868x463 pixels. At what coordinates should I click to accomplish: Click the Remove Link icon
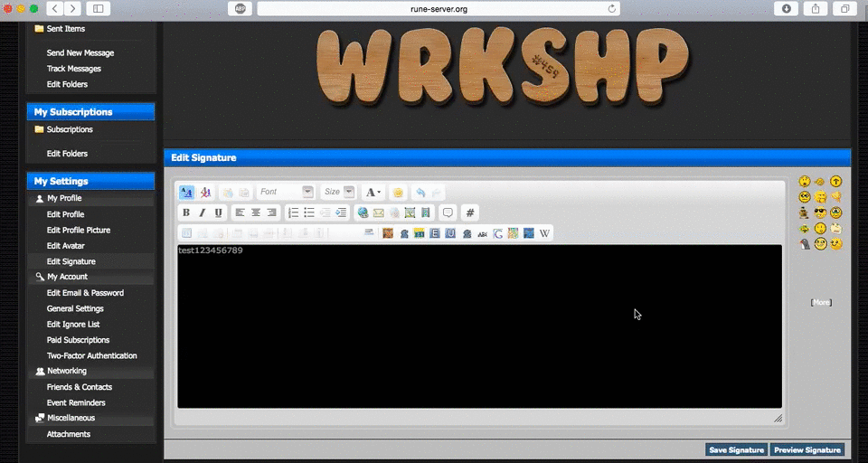[x=394, y=213]
